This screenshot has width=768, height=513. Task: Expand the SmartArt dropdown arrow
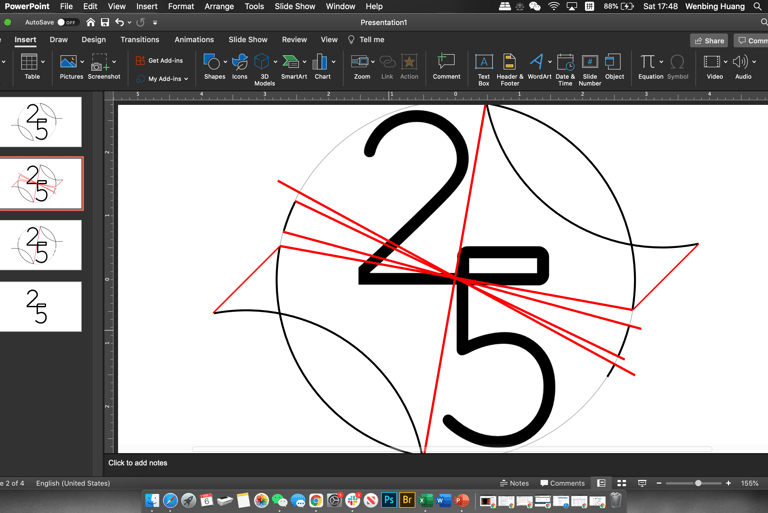coord(305,62)
